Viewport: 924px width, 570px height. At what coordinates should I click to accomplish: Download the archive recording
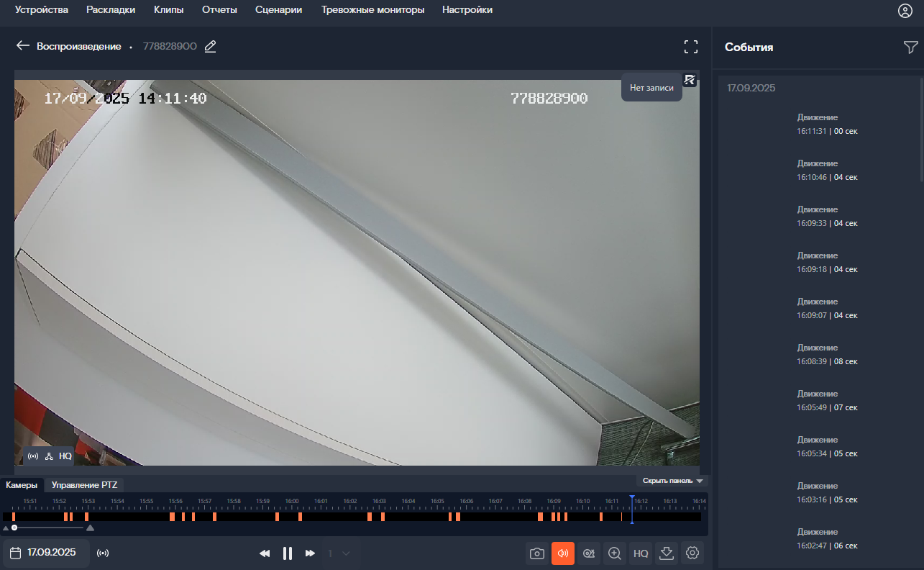pos(667,553)
